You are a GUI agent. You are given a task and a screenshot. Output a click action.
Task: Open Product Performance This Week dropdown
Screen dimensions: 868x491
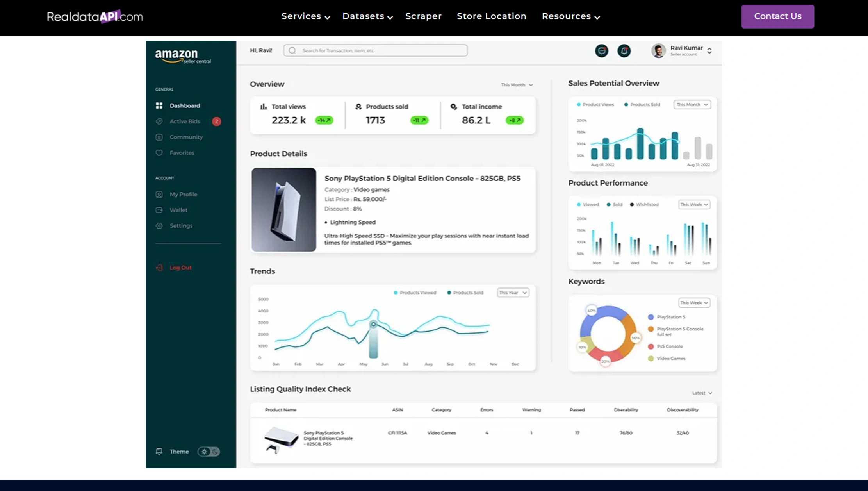(x=694, y=205)
